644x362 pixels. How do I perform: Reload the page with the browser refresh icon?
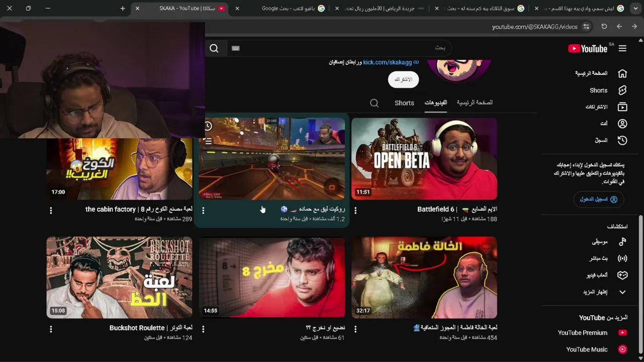(604, 27)
